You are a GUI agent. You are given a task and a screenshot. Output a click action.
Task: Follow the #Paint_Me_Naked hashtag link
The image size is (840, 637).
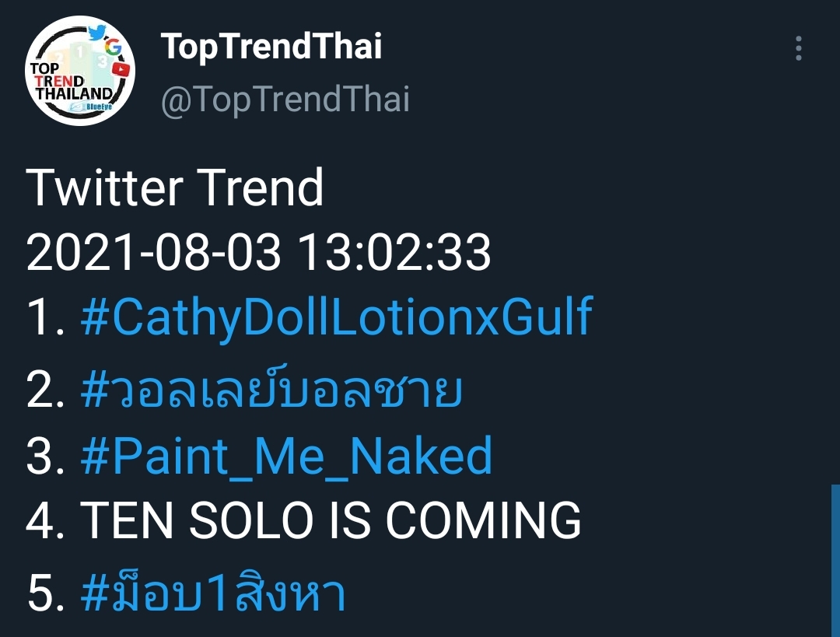286,457
